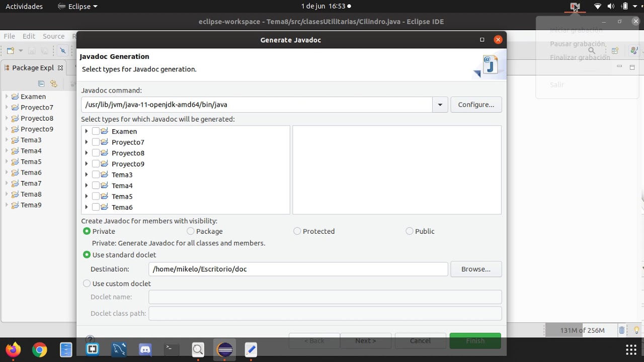Open the New wizard toolbar icon in Eclipse
This screenshot has height=362, width=644.
(11, 51)
